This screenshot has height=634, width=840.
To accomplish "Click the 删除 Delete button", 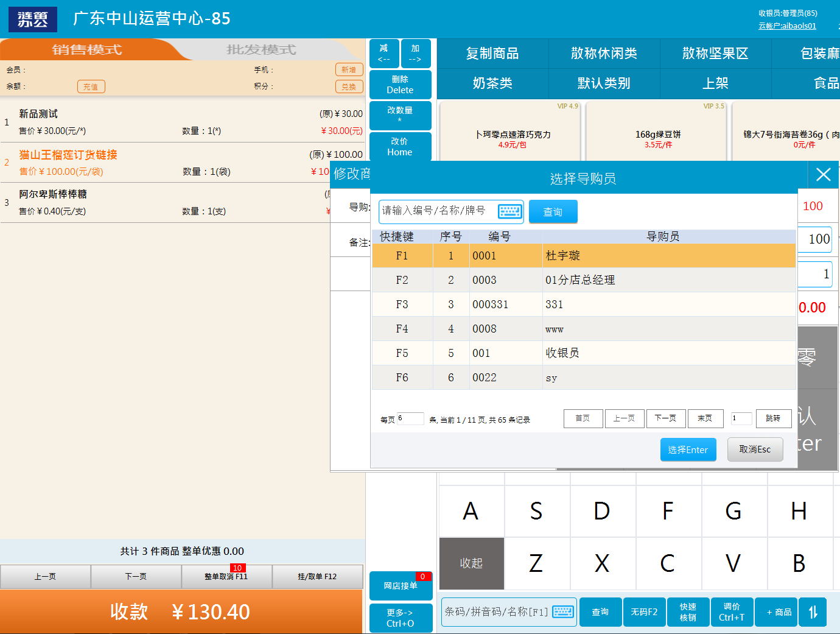I will 400,85.
